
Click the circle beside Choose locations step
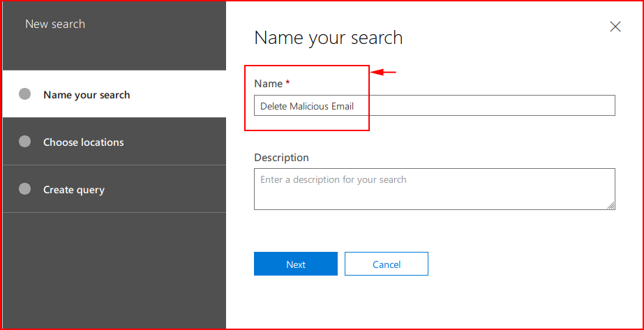click(x=24, y=142)
